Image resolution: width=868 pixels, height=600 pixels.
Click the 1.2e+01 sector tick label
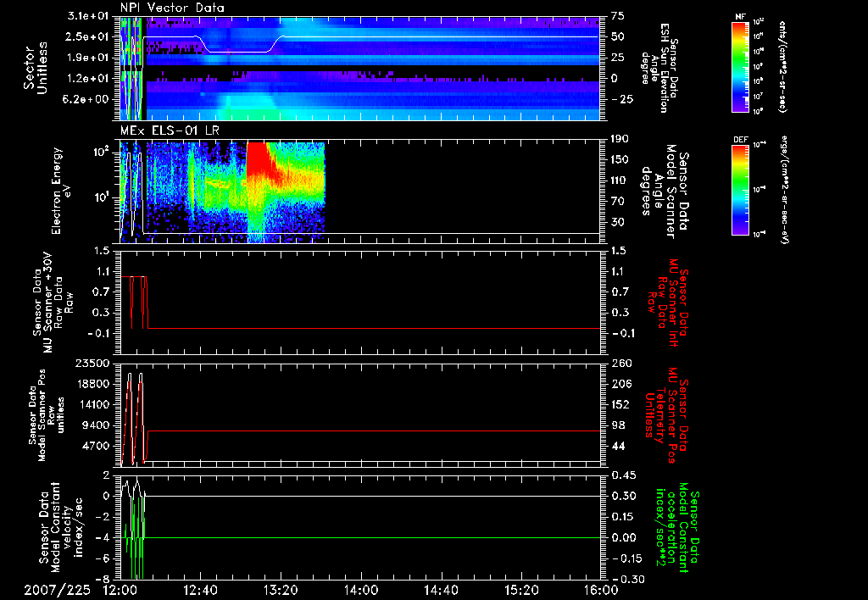click(89, 79)
